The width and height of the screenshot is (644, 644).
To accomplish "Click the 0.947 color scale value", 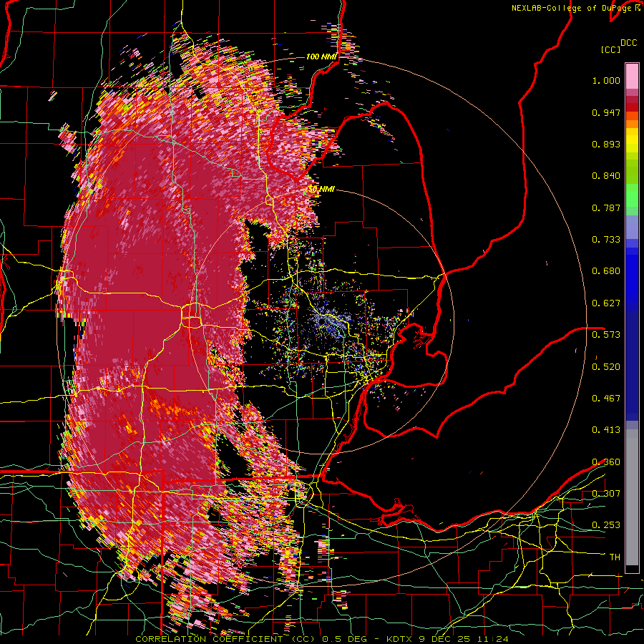I will (x=606, y=112).
